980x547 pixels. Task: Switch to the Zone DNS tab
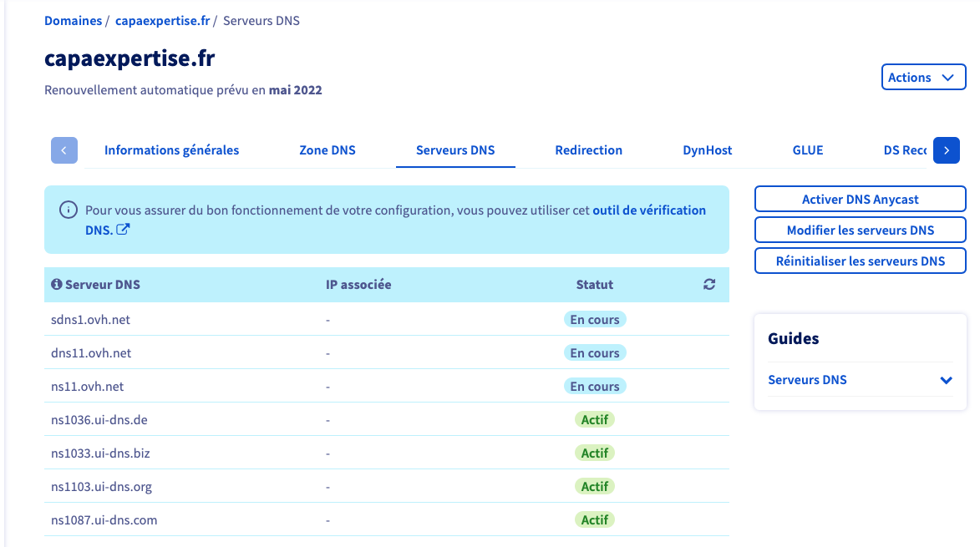click(328, 150)
